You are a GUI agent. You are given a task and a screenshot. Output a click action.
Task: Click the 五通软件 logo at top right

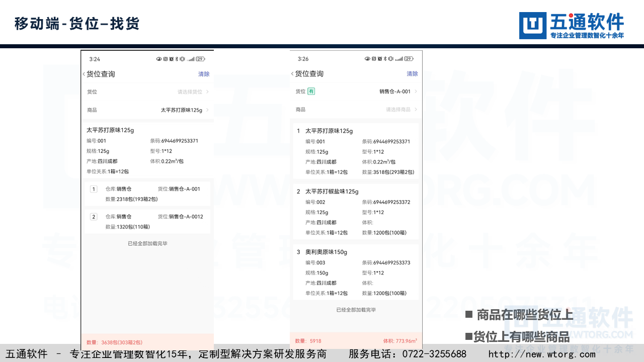572,26
